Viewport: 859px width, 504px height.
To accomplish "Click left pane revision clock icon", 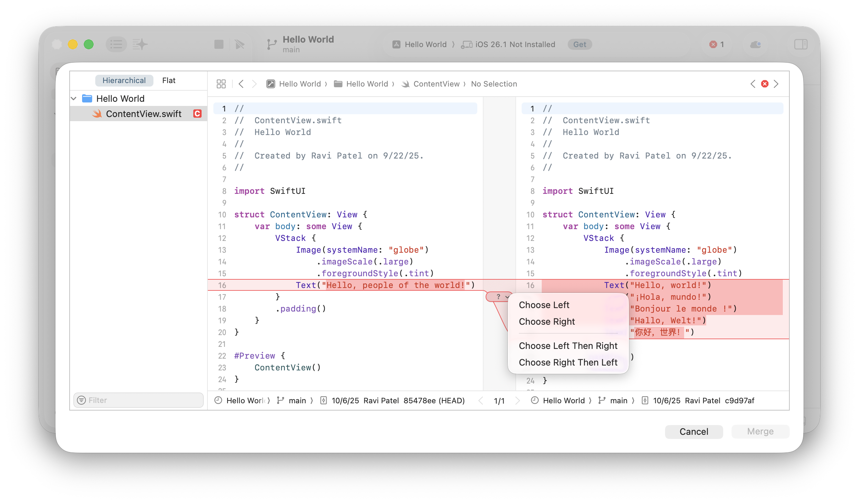I will coord(218,400).
